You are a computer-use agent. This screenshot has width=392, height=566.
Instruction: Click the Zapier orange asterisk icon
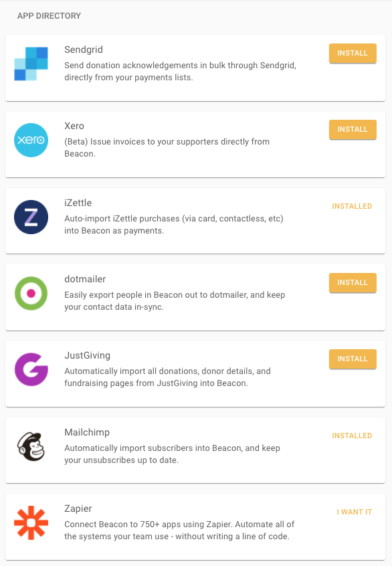click(x=31, y=522)
